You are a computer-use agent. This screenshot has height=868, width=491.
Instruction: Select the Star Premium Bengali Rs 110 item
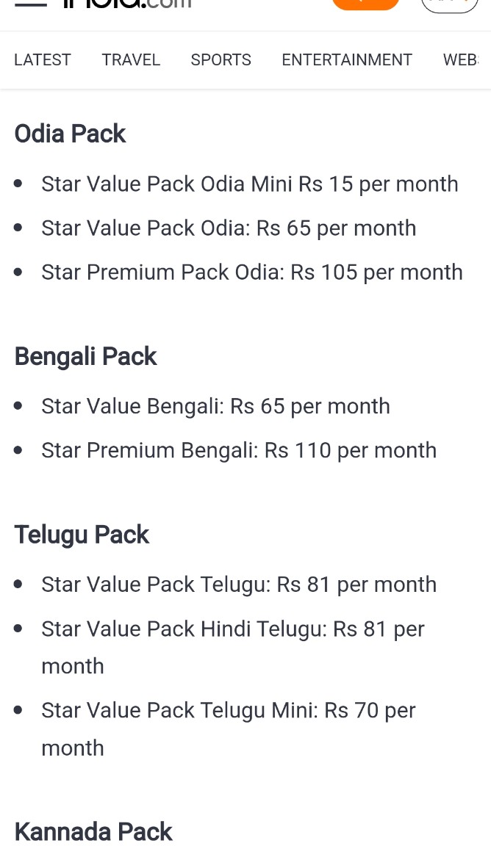coord(239,450)
